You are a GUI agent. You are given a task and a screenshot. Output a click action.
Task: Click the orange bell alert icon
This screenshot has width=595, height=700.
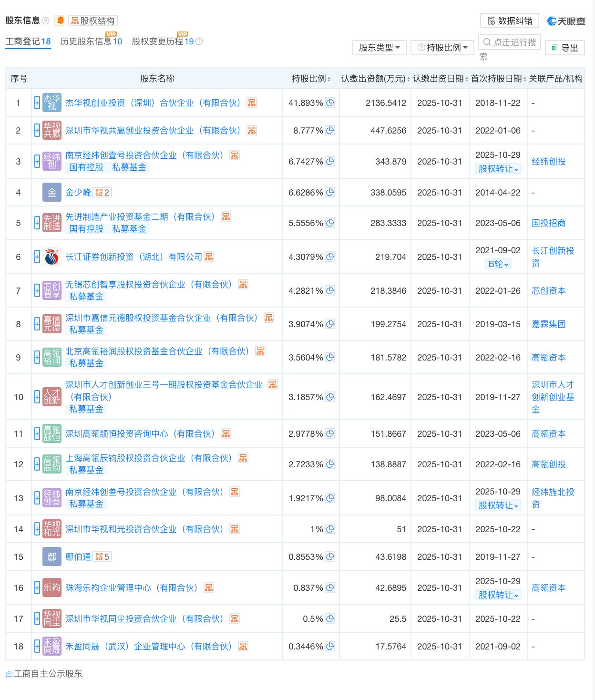click(61, 21)
